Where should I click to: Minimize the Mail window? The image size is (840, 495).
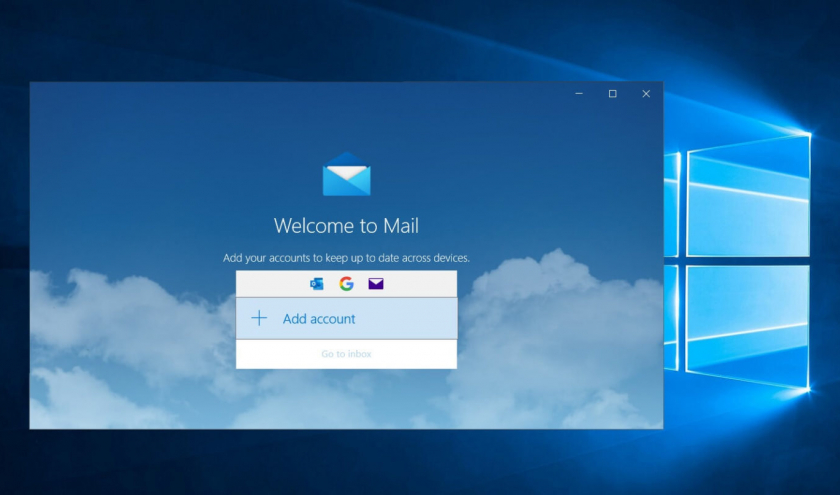(x=579, y=94)
